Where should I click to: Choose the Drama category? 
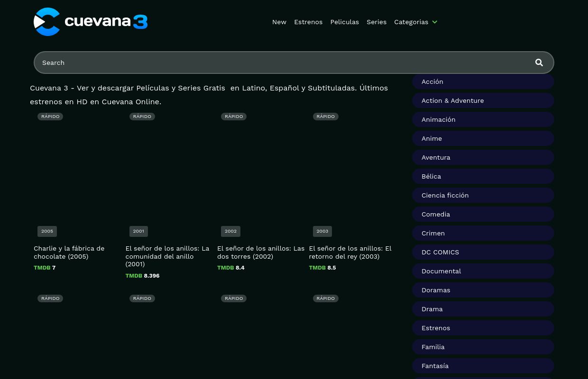click(483, 309)
